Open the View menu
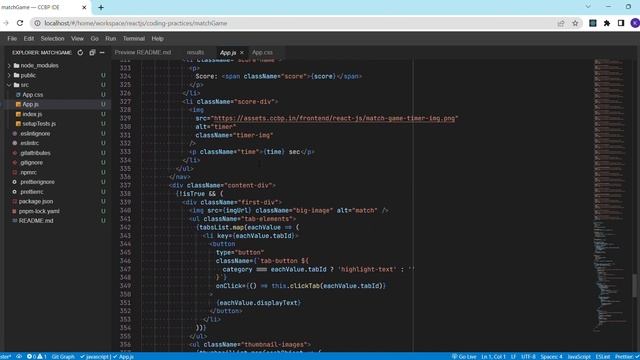Image resolution: width=640 pixels, height=360 pixels. click(x=77, y=38)
